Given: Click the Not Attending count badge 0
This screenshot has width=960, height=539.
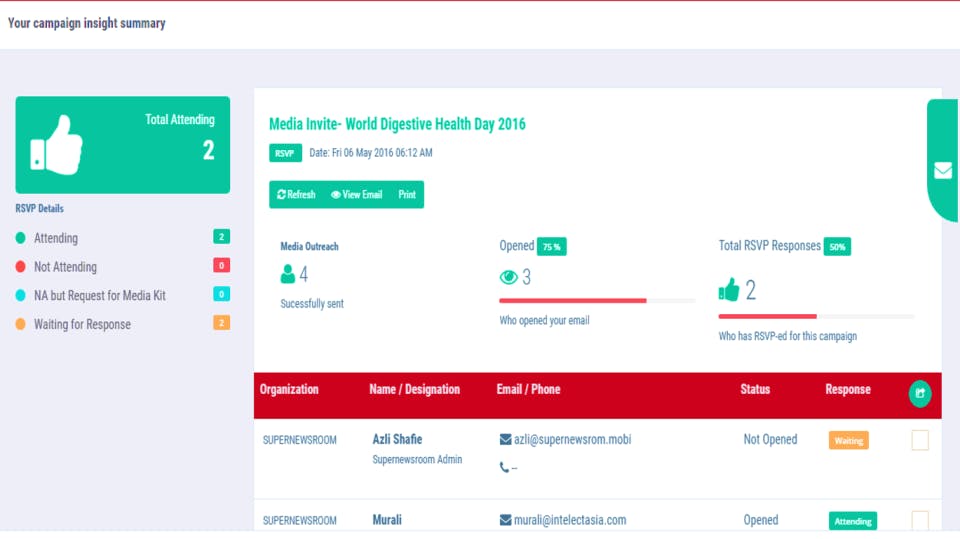Looking at the screenshot, I should tap(222, 265).
